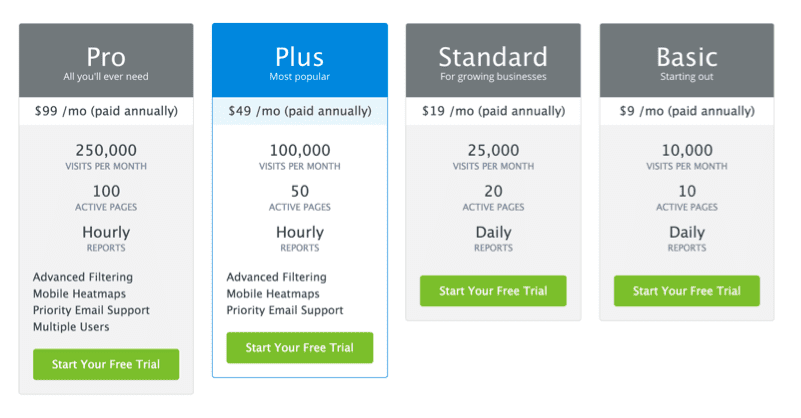This screenshot has height=418, width=801.
Task: Click Advanced Filtering in the Plus plan
Action: click(x=276, y=277)
